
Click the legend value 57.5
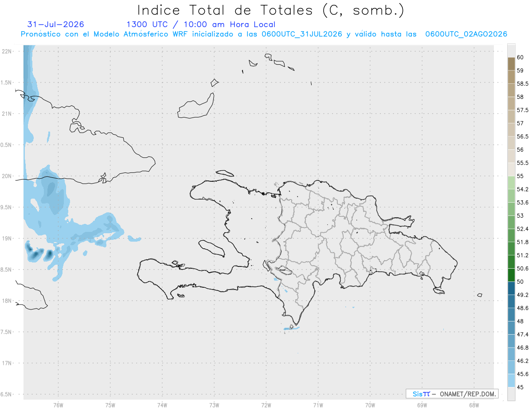point(522,110)
